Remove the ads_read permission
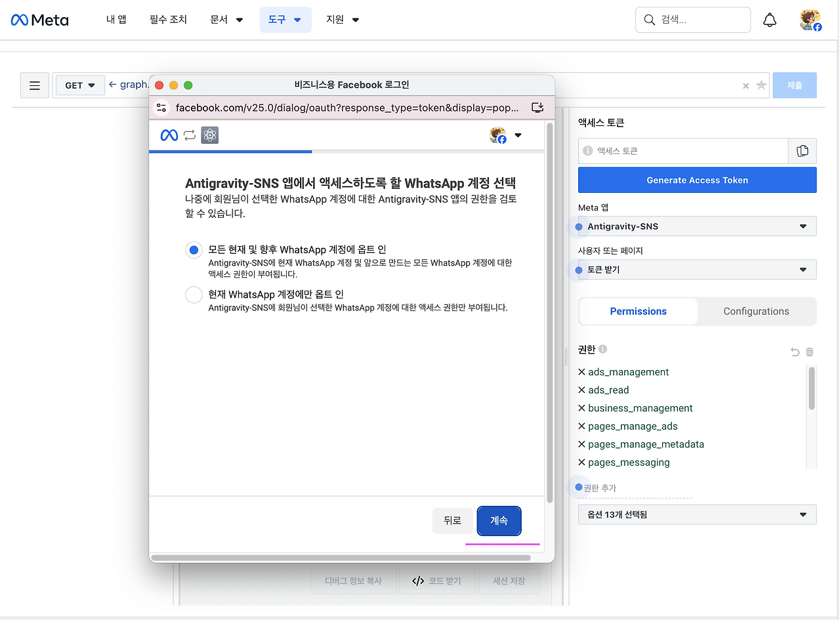Image resolution: width=840 pixels, height=620 pixels. (581, 390)
